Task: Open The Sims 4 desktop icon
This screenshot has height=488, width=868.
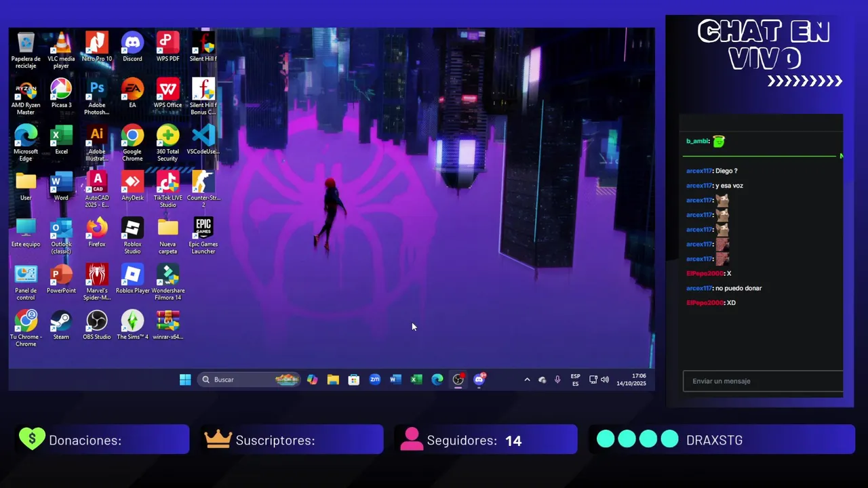Action: pos(132,325)
